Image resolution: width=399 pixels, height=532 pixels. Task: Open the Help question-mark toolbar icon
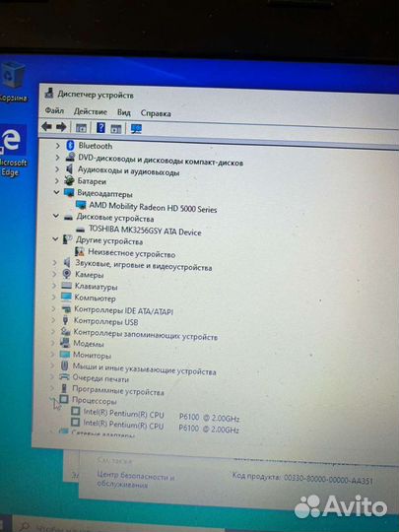tap(100, 128)
